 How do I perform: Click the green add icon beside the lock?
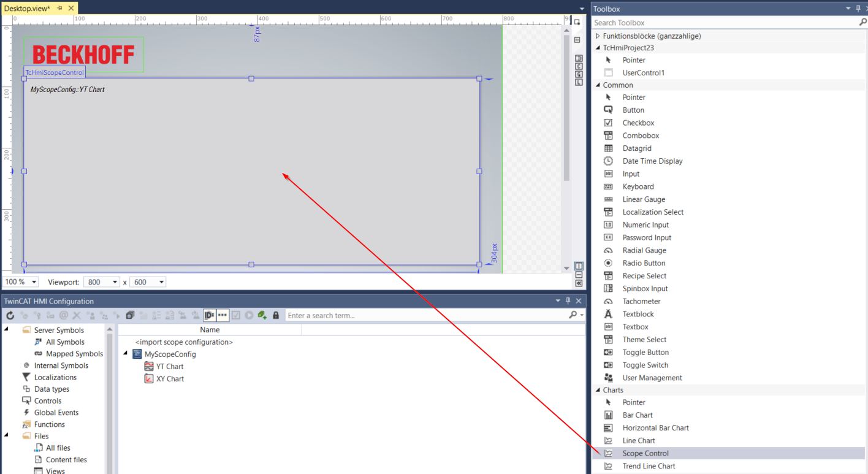tap(262, 315)
